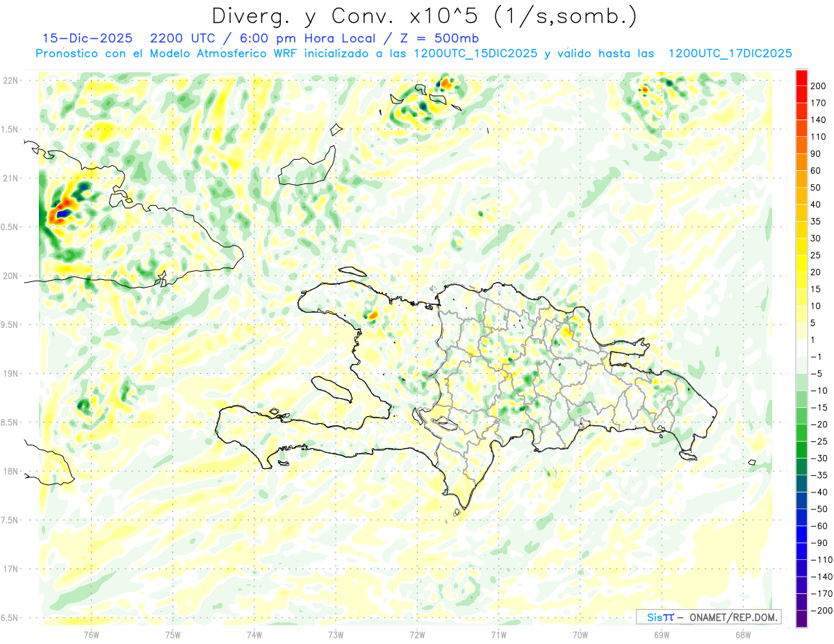This screenshot has width=834, height=644.
Task: Click the purple swatch at the color scale bottom
Action: point(801,619)
